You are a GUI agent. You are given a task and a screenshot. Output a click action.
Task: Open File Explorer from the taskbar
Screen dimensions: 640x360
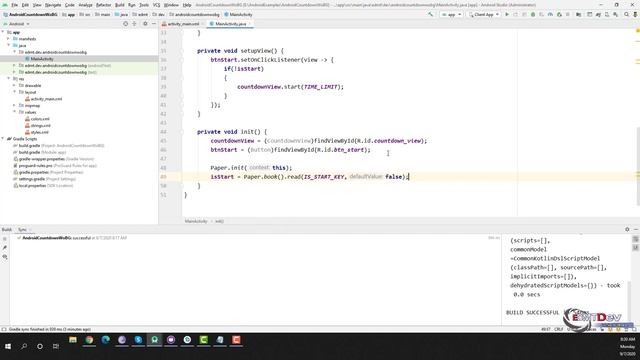73,340
